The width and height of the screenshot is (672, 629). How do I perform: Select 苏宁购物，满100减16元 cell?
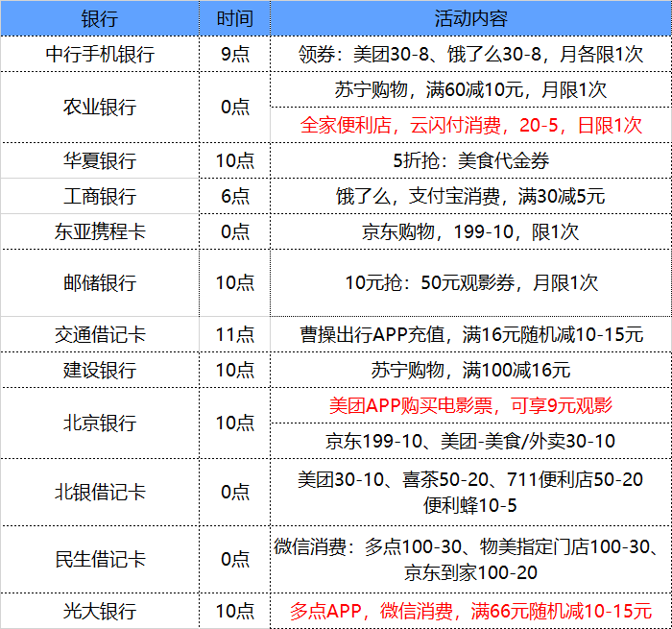470,370
